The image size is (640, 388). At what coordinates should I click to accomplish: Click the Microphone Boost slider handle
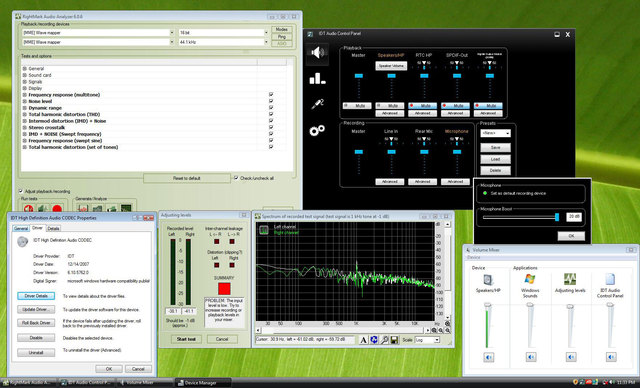(557, 217)
